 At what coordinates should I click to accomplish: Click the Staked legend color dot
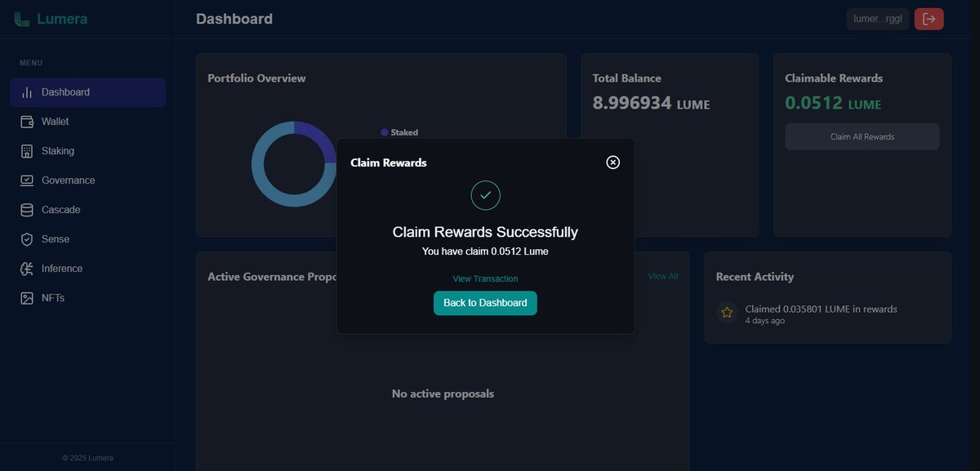385,132
